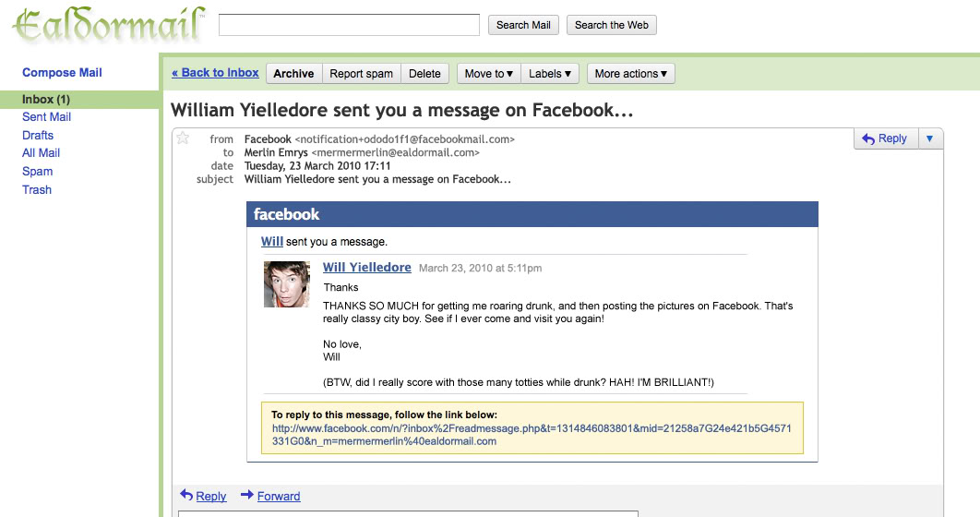Open the reply options dropdown arrow
This screenshot has width=980, height=517.
[930, 138]
